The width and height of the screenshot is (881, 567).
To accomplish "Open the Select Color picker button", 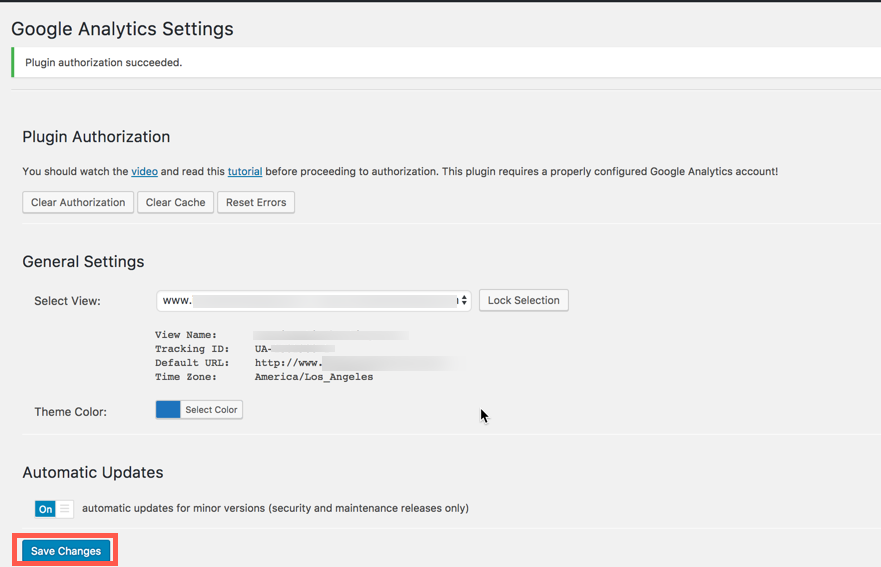I will click(x=211, y=410).
